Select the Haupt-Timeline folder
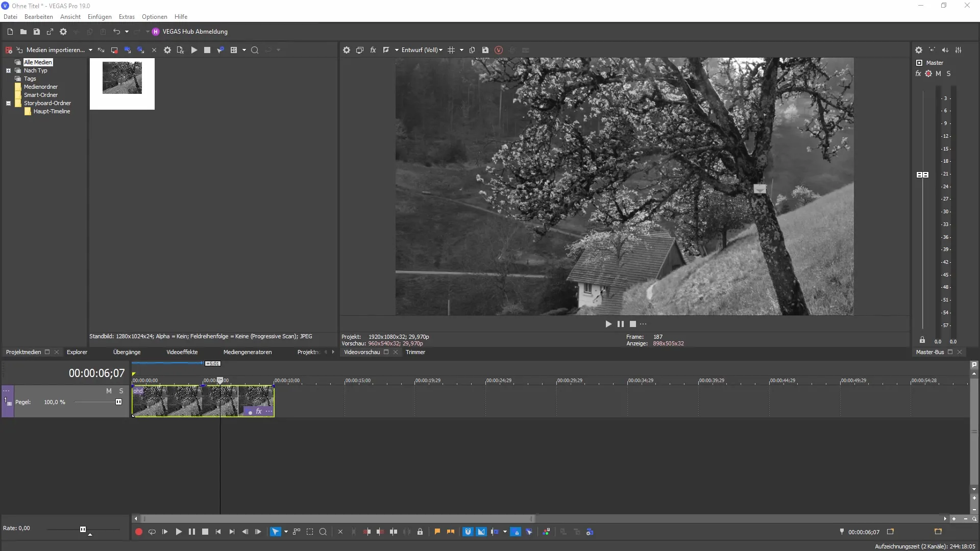The height and width of the screenshot is (551, 980). [x=52, y=111]
